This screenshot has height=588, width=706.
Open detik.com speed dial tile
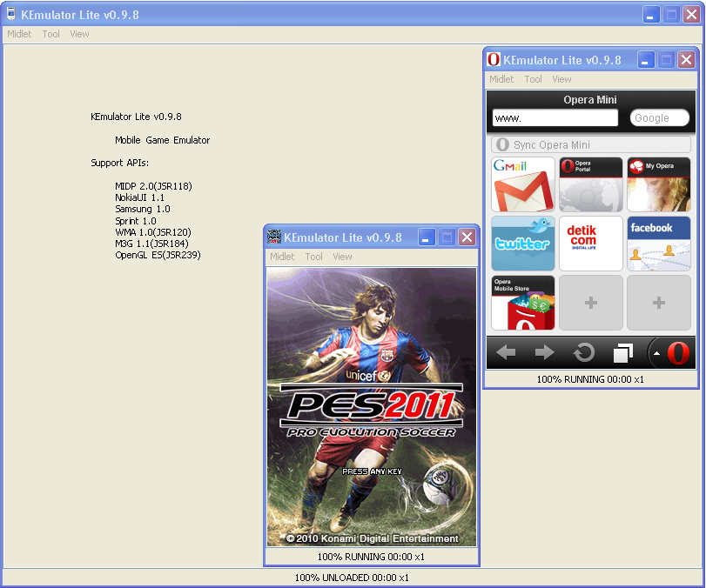click(x=591, y=244)
